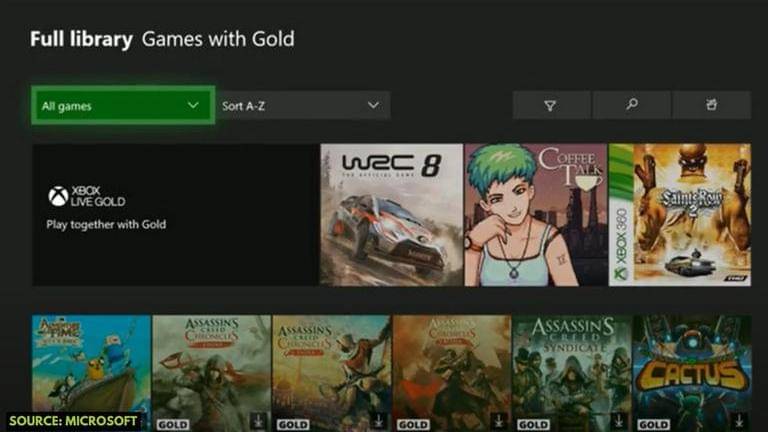
Task: Click the funnel filter icon button
Action: pyautogui.click(x=550, y=105)
